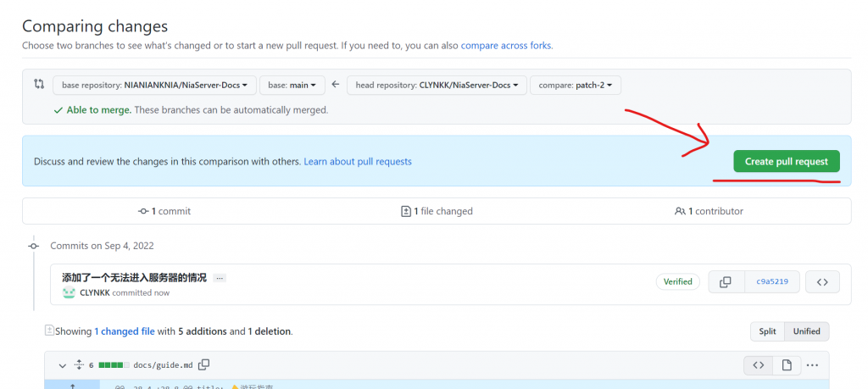Expand hidden lines above the diff hunk
The height and width of the screenshot is (389, 868).
pos(72,385)
